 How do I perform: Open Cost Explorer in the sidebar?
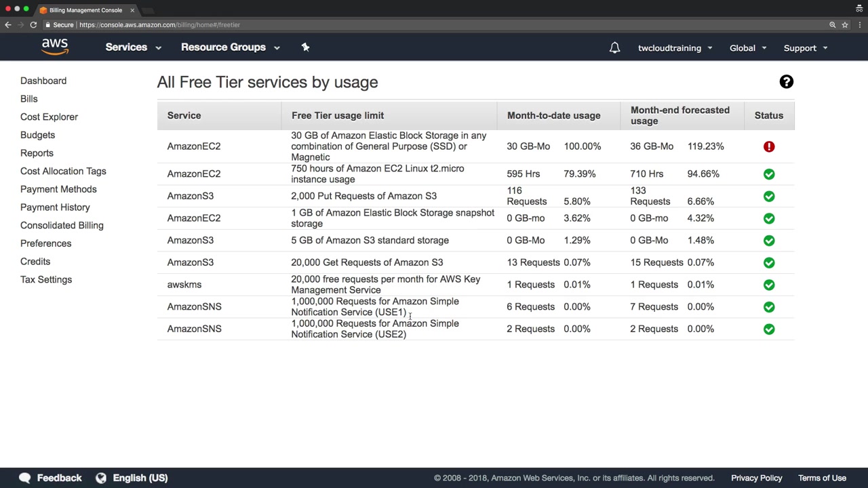[49, 117]
